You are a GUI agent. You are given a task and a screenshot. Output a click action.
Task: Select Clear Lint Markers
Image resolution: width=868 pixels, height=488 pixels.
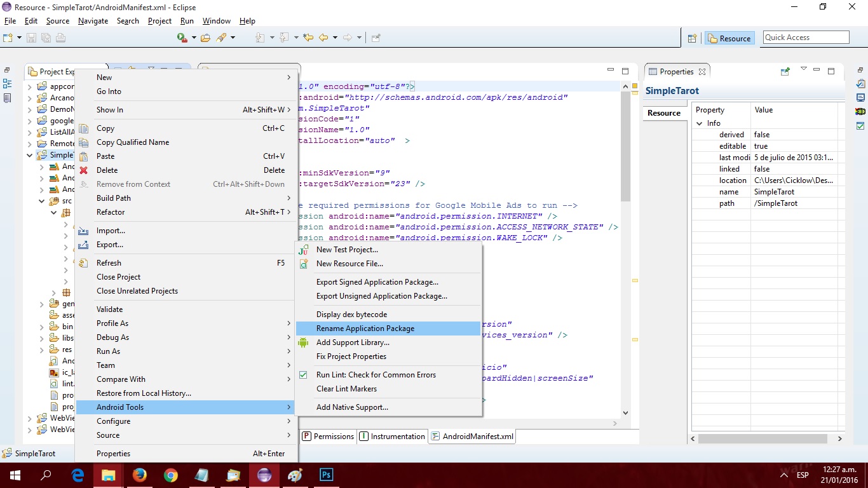(x=388, y=389)
